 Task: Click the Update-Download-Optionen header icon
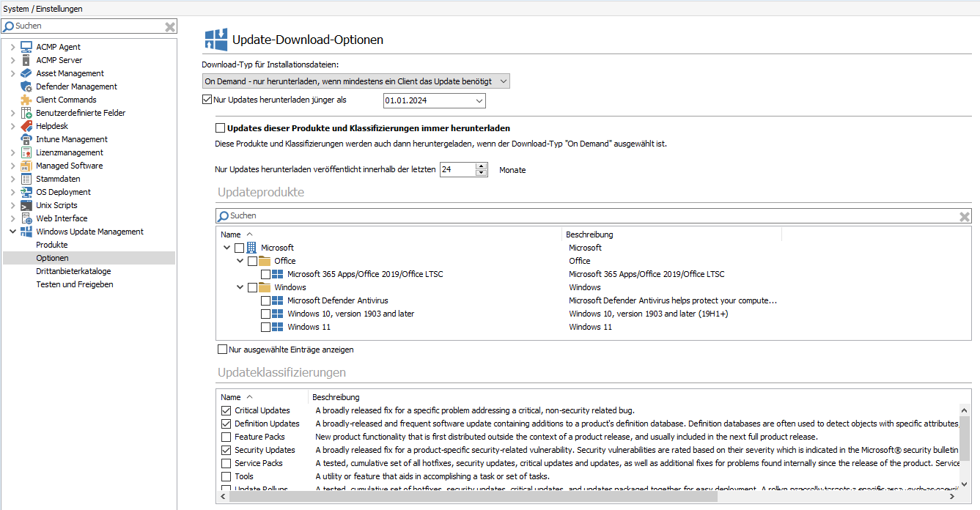tap(215, 37)
